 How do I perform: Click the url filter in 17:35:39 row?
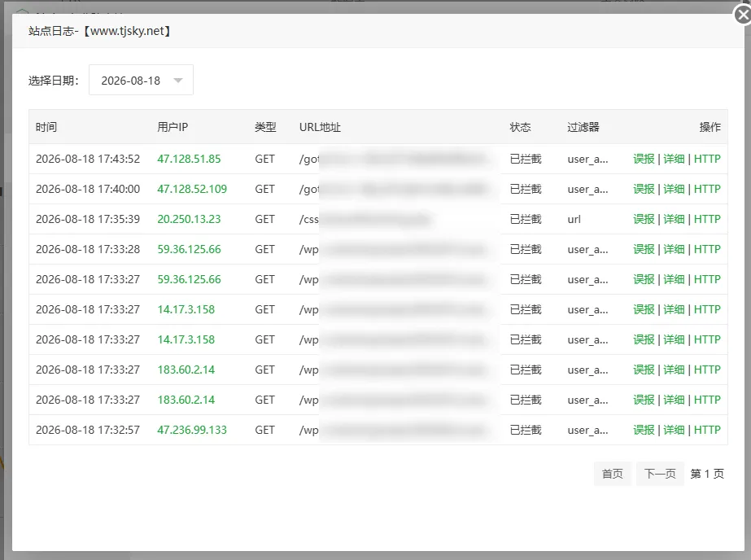574,220
